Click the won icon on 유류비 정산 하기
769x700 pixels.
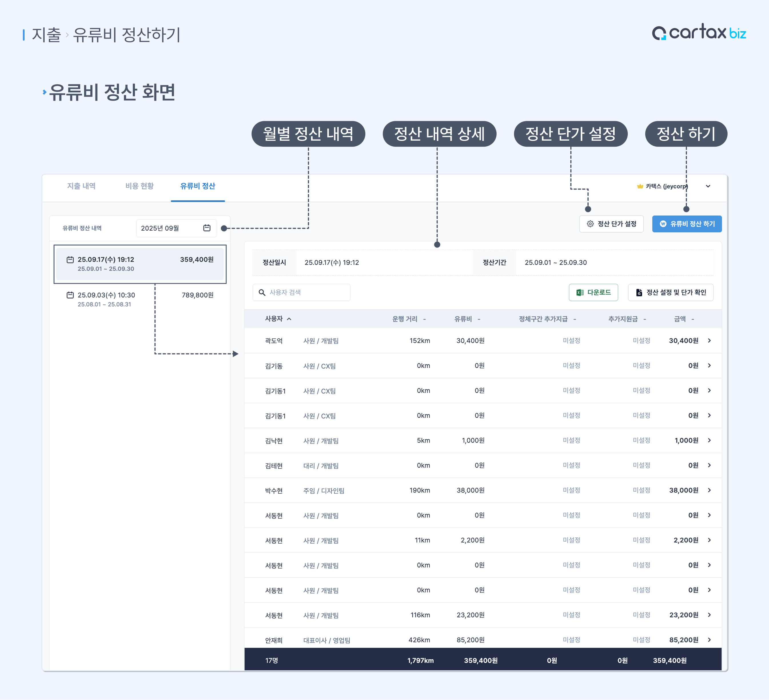point(663,224)
